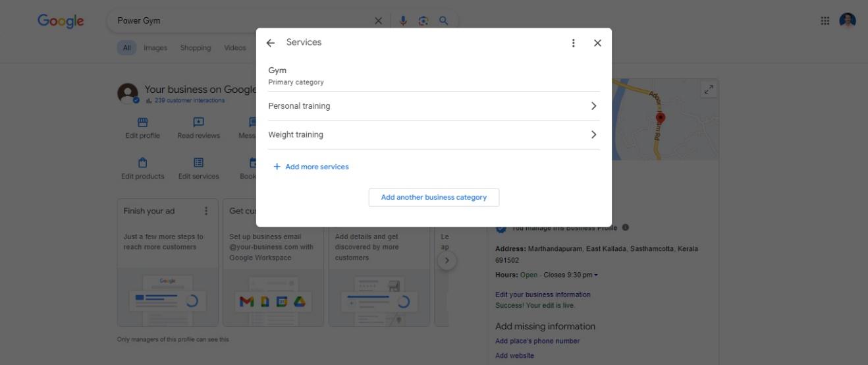868x365 pixels.
Task: Close the Services dialog
Action: [597, 43]
